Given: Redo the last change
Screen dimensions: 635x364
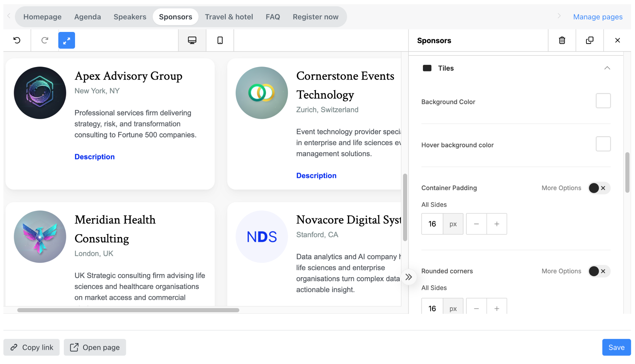Looking at the screenshot, I should [45, 40].
